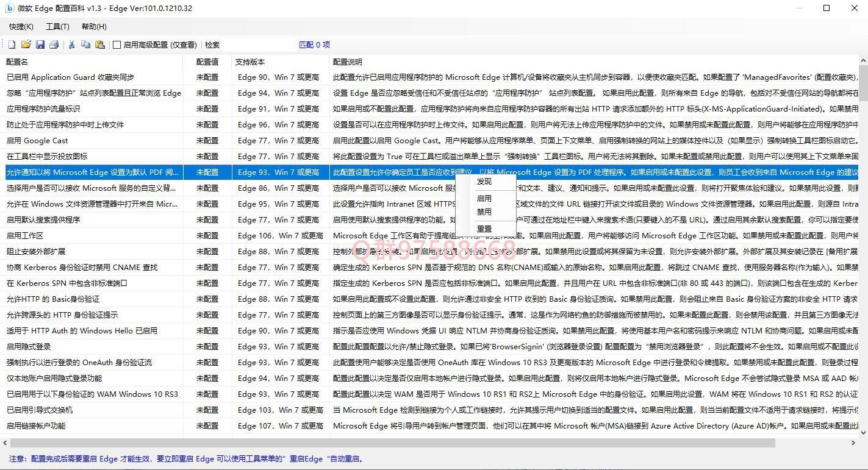
Task: Click the New document toolbar icon
Action: pos(12,45)
